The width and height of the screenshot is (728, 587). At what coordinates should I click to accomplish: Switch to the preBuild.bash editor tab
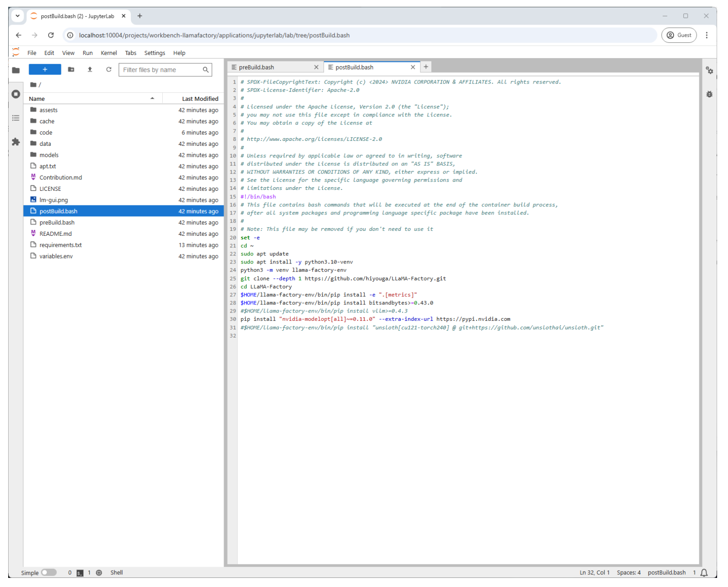coord(256,67)
